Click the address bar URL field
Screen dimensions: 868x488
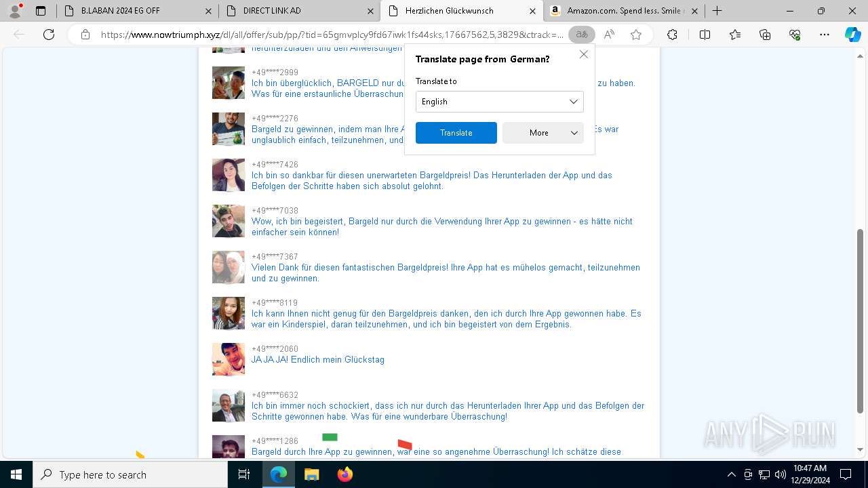coord(332,35)
